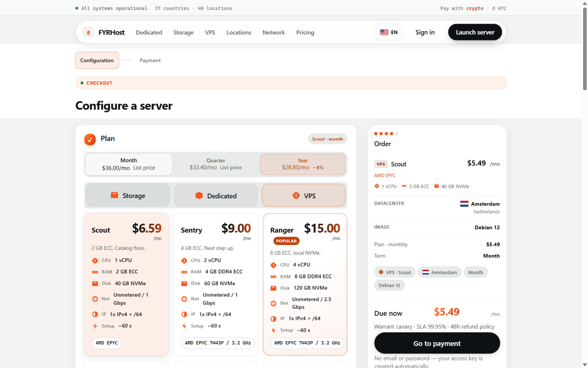Open the Locations navigation link

(x=239, y=32)
